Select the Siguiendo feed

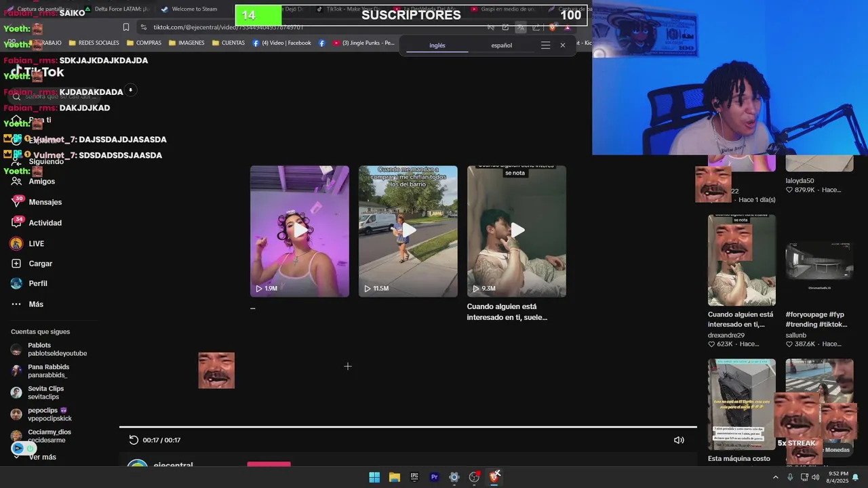(x=37, y=161)
